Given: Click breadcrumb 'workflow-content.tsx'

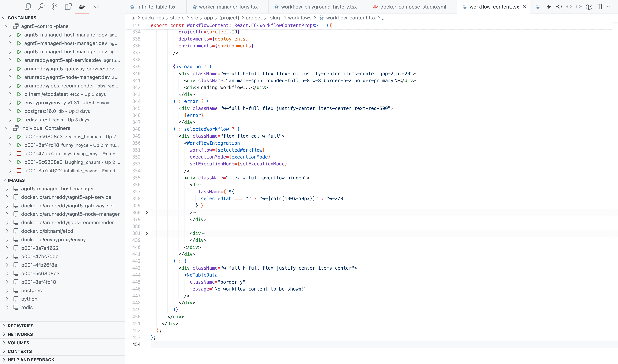Looking at the screenshot, I should pyautogui.click(x=351, y=18).
